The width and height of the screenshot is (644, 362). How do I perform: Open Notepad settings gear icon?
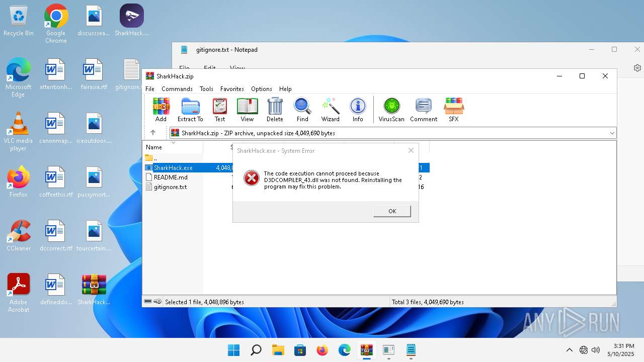pos(637,68)
